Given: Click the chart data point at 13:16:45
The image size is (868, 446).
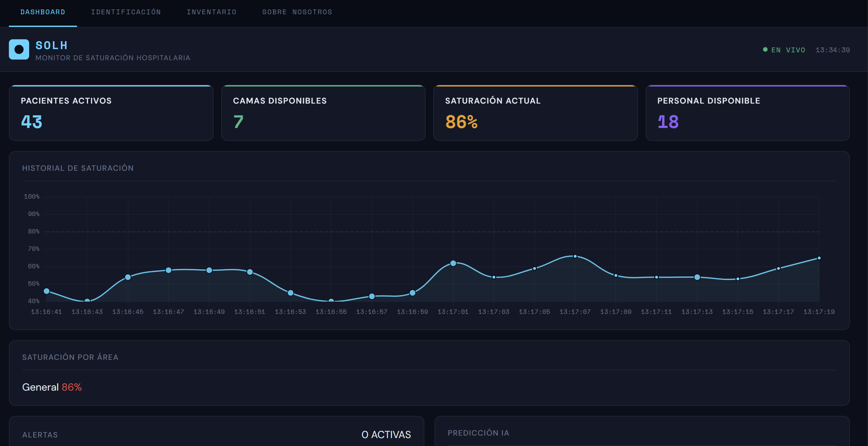Looking at the screenshot, I should tap(128, 277).
